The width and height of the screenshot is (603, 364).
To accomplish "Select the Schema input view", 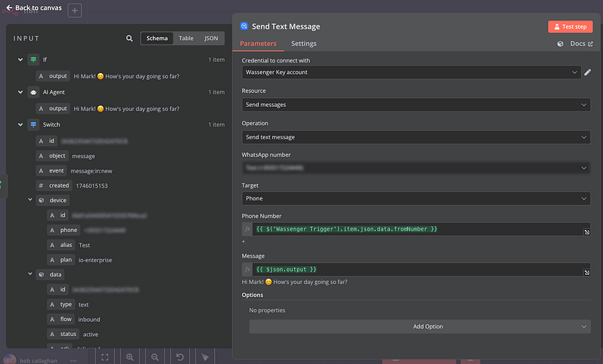I will click(158, 38).
